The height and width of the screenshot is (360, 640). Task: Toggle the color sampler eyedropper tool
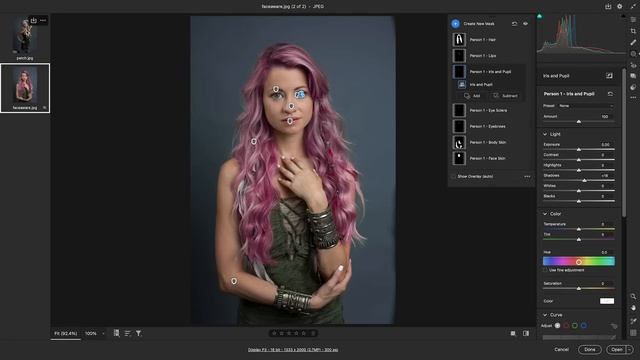[x=633, y=321]
